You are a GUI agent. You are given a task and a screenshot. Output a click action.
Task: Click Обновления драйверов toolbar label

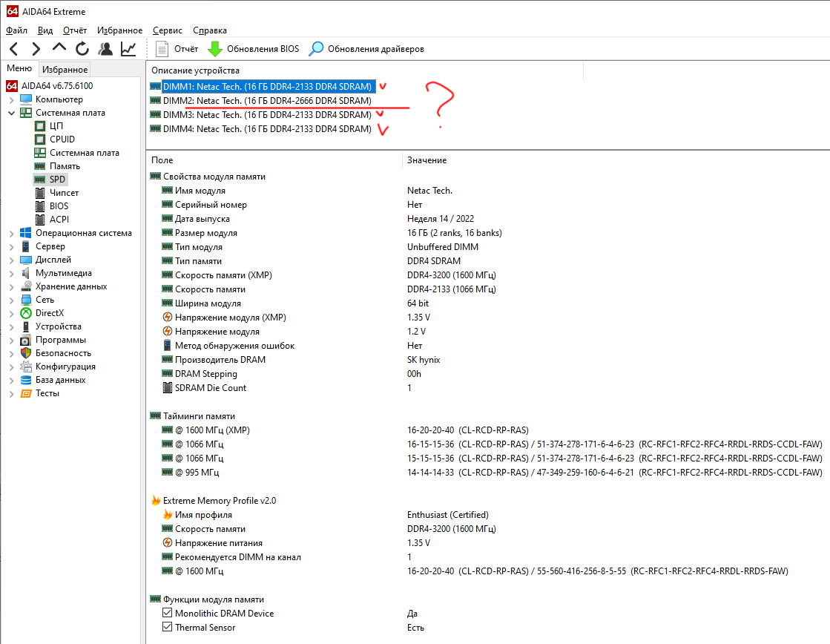click(x=376, y=49)
